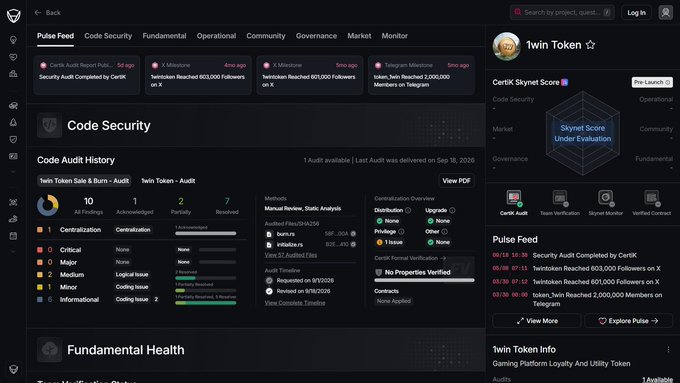Click the 1 Issue privilege status
The height and width of the screenshot is (383, 680).
(389, 242)
